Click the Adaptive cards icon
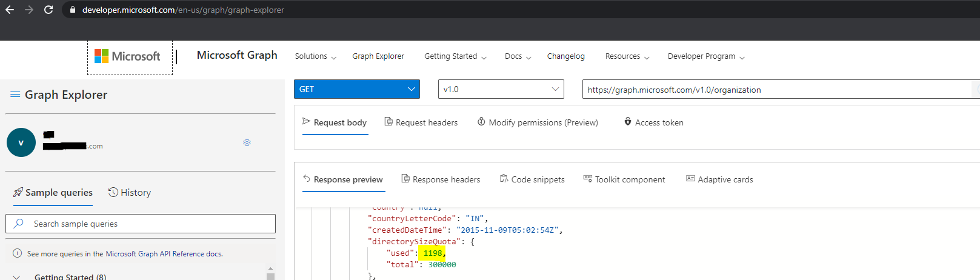The width and height of the screenshot is (980, 280). pos(690,179)
